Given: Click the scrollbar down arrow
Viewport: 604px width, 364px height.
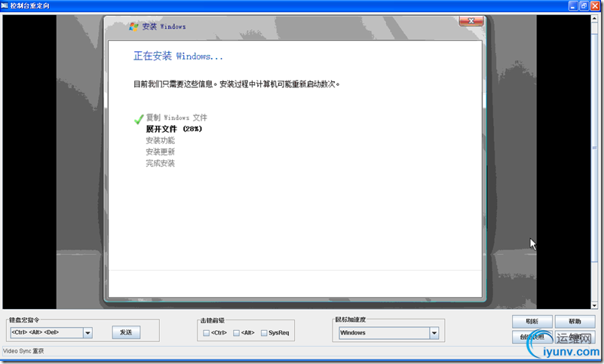Looking at the screenshot, I should pyautogui.click(x=594, y=305).
